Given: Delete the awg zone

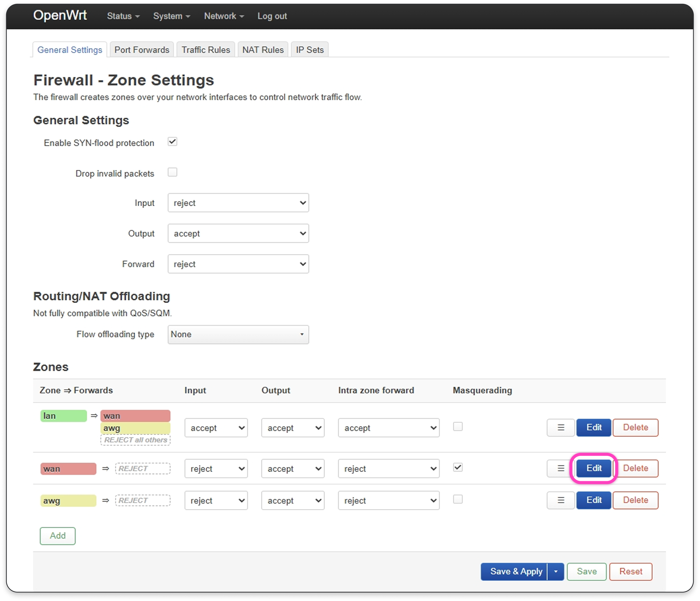Looking at the screenshot, I should click(x=635, y=500).
